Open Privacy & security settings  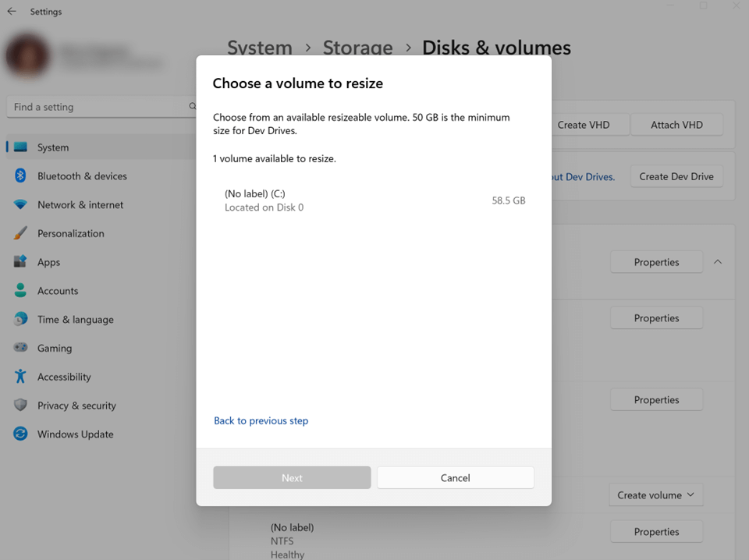76,405
